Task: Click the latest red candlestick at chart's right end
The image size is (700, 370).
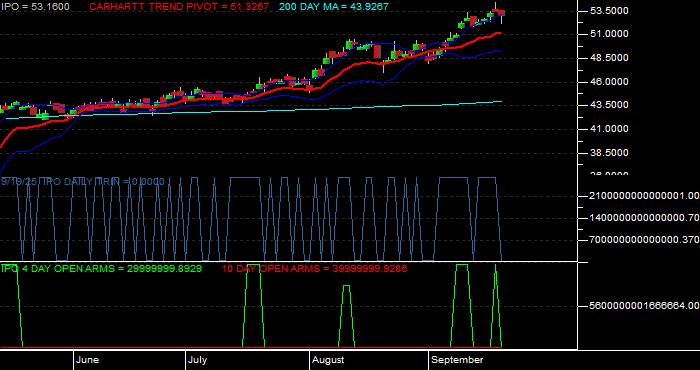Action: coord(502,13)
